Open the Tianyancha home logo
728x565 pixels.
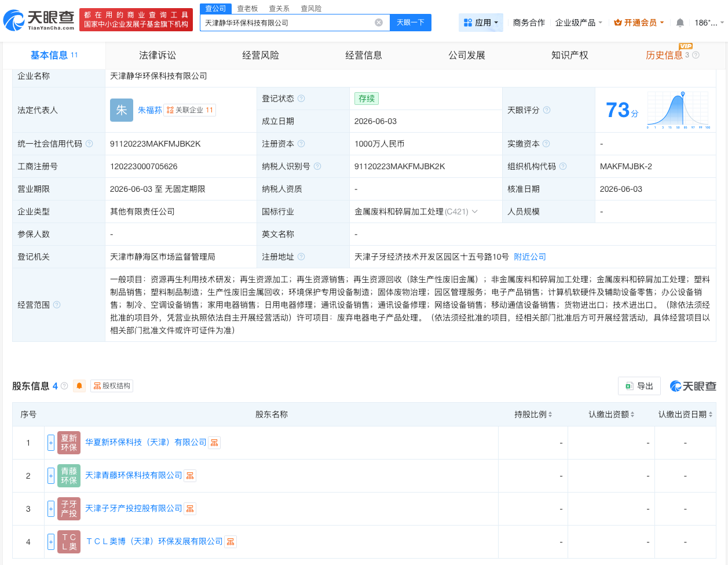[39, 20]
